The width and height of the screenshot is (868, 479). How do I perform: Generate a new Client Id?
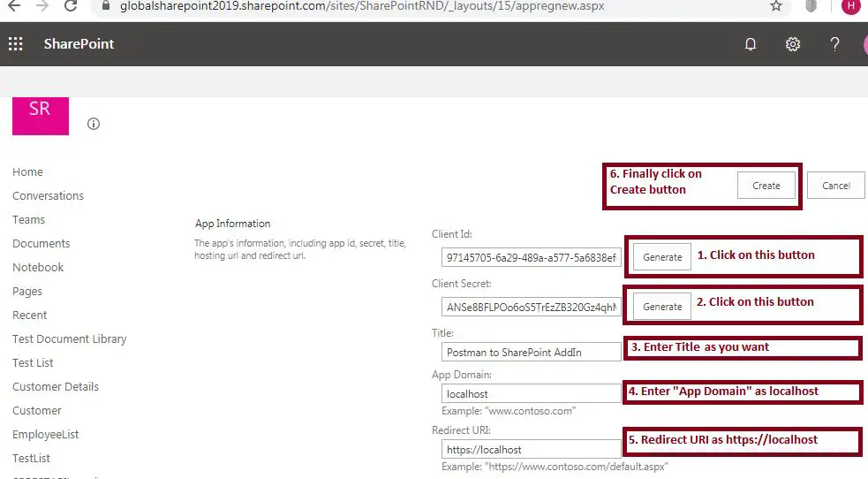click(x=662, y=257)
